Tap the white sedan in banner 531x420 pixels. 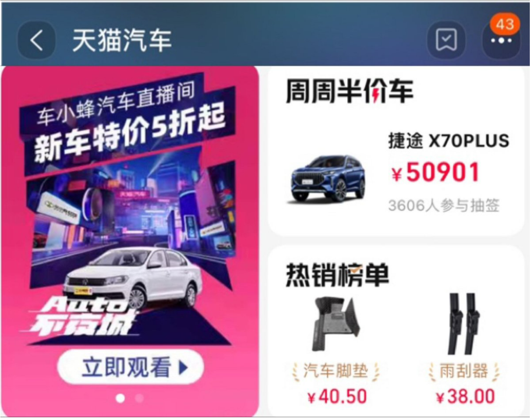(x=134, y=277)
